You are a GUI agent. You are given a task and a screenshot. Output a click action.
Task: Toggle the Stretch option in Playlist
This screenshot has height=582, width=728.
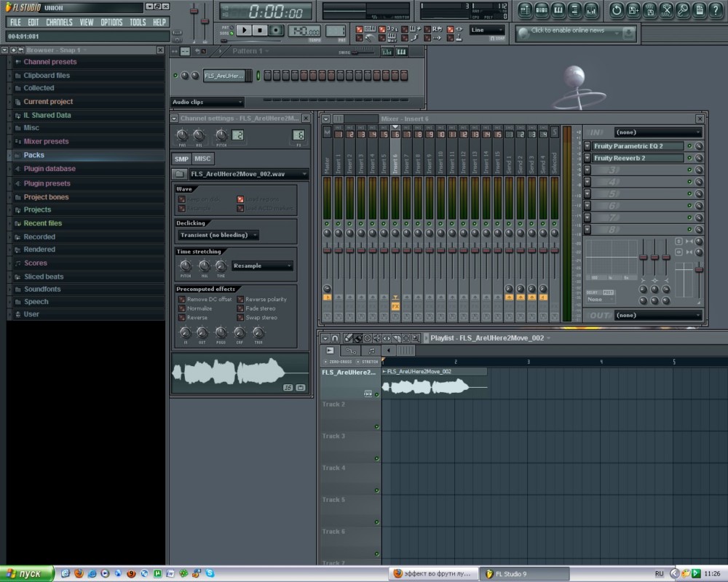[367, 362]
